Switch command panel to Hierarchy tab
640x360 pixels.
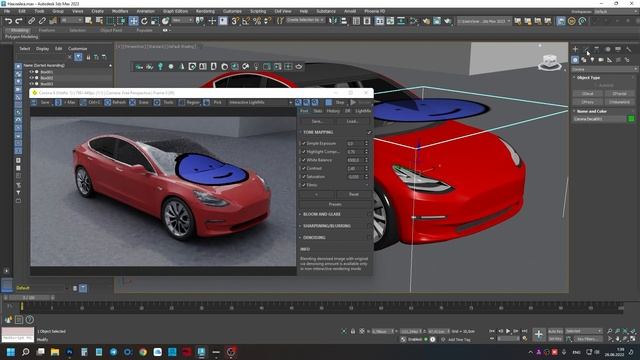[597, 49]
